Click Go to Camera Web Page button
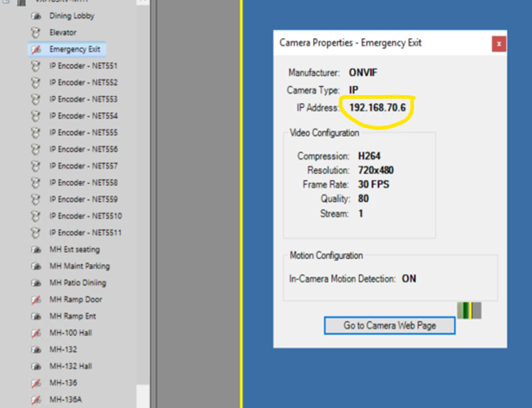 390,325
